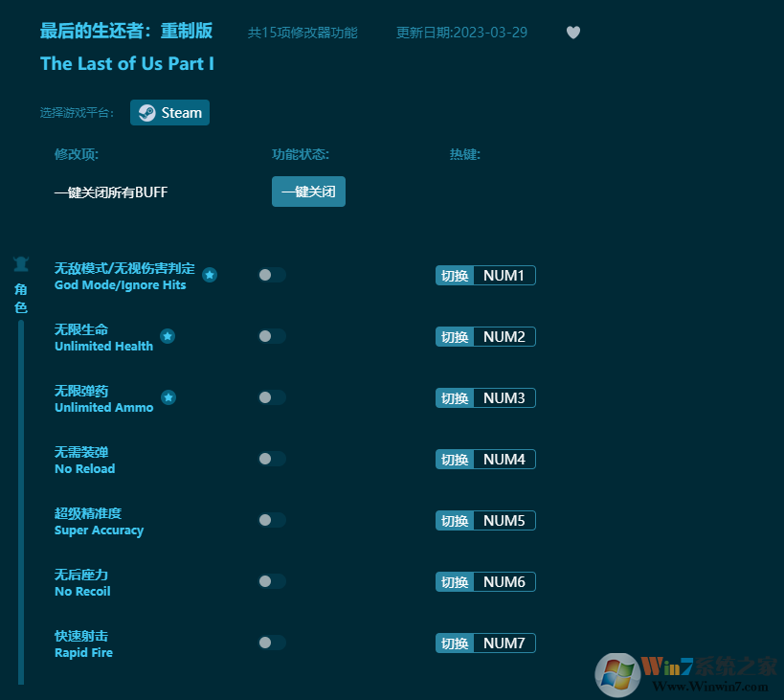Click the star beside Unlimited Ammo
The width and height of the screenshot is (784, 700).
tap(168, 397)
